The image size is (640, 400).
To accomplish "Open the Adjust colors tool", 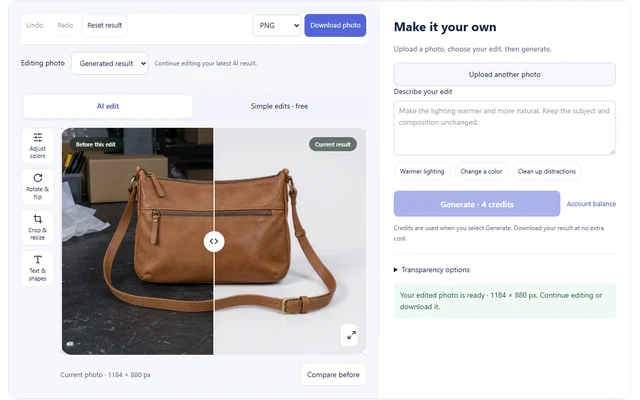I will (38, 146).
